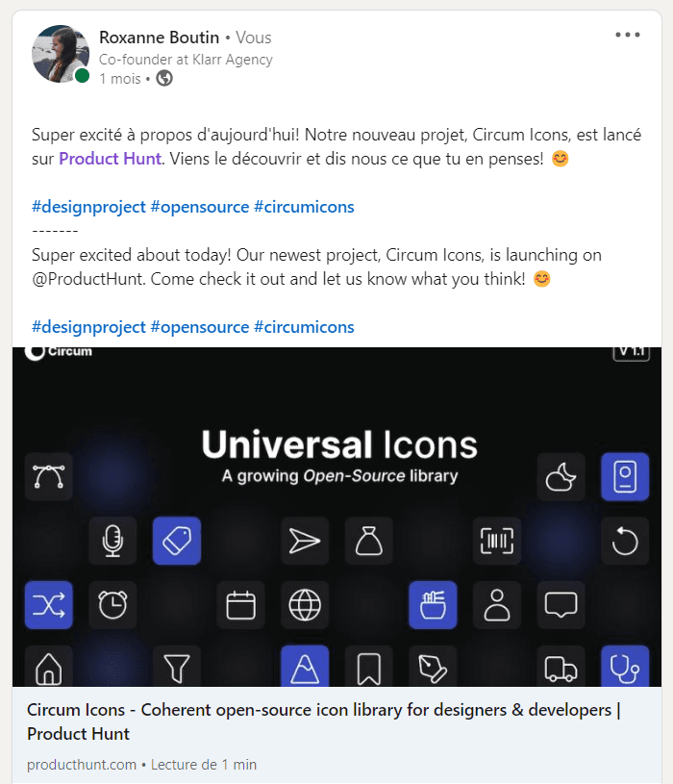Click the producthunt.com source text
Screen dimensions: 673x784
tap(82, 765)
